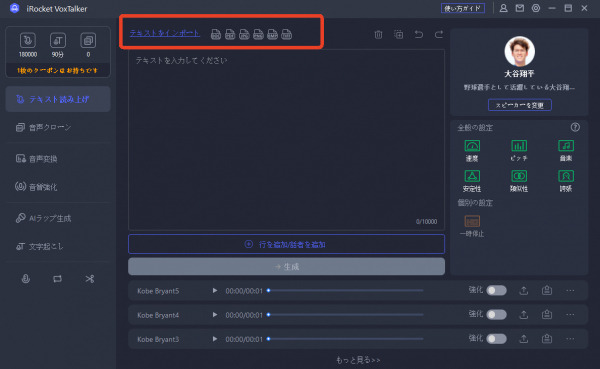Click the Kobe Bryant4 playback progress bar
The width and height of the screenshot is (600, 369).
coord(346,315)
